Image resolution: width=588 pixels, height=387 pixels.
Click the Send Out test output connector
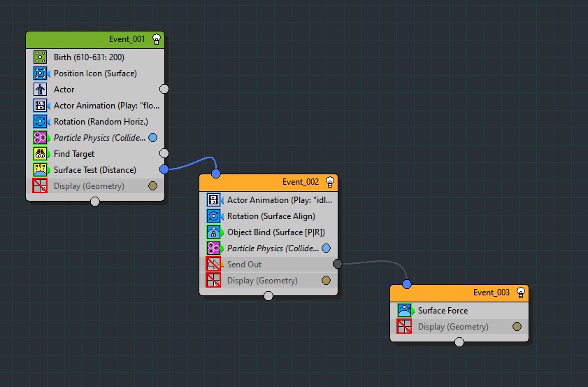click(338, 264)
